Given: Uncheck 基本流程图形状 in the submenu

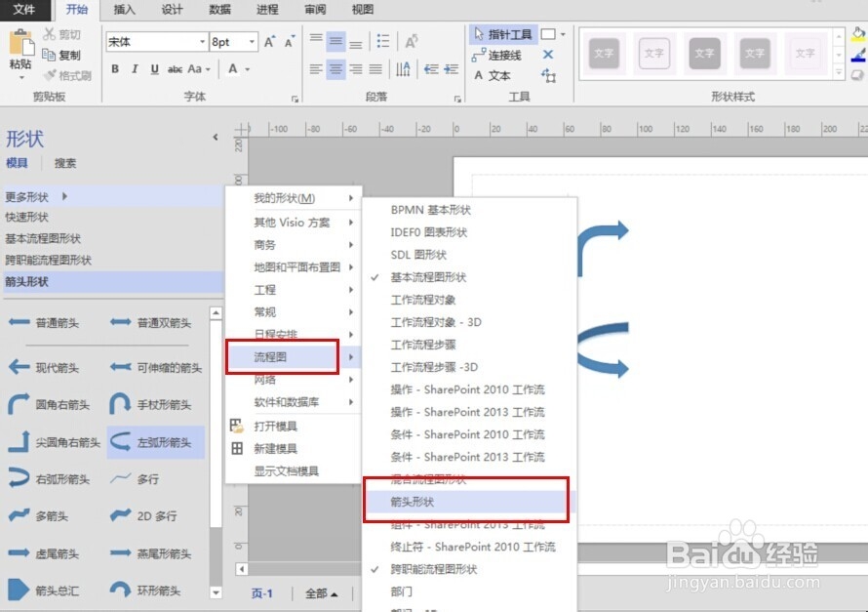Looking at the screenshot, I should coord(469,277).
